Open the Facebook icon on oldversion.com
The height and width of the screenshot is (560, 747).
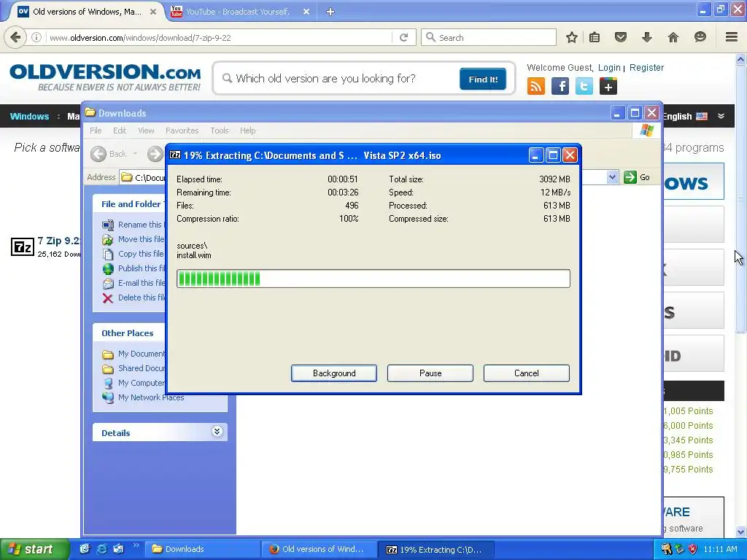[x=560, y=86]
